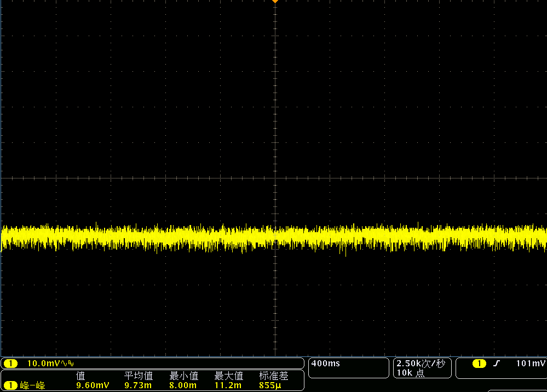Select the 峰-峰 measurement label
This screenshot has height=392, width=547.
pos(32,385)
